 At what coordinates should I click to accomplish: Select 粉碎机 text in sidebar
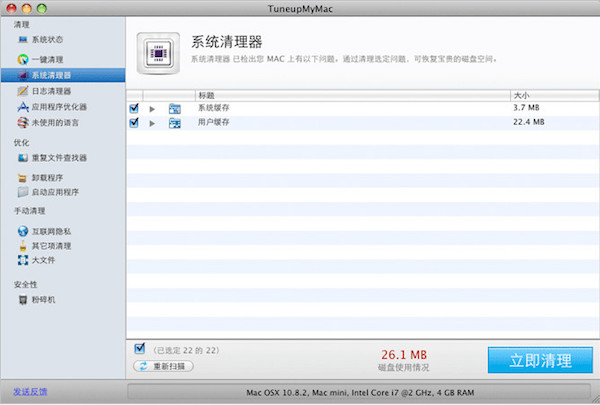(43, 300)
